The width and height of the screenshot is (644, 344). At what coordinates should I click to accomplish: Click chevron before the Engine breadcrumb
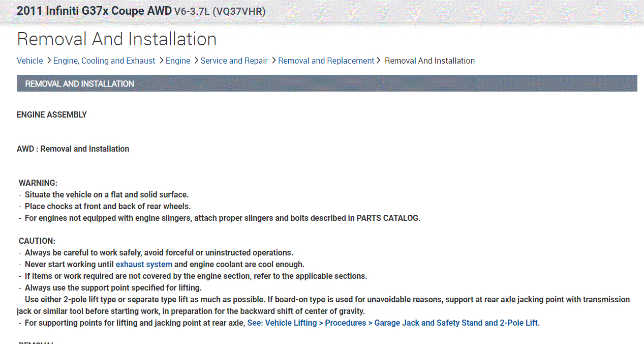[161, 61]
